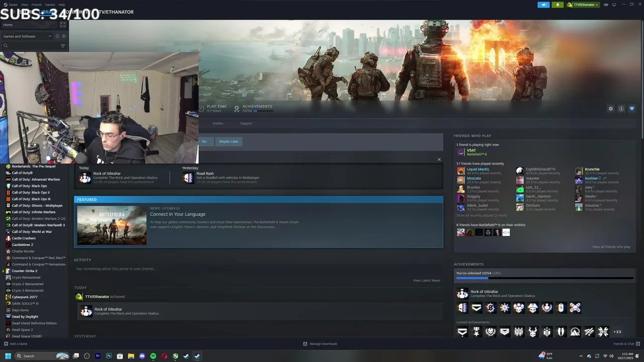Viewport: 644px width, 362px height.
Task: Click Add a Game button
Action: pyautogui.click(x=16, y=344)
